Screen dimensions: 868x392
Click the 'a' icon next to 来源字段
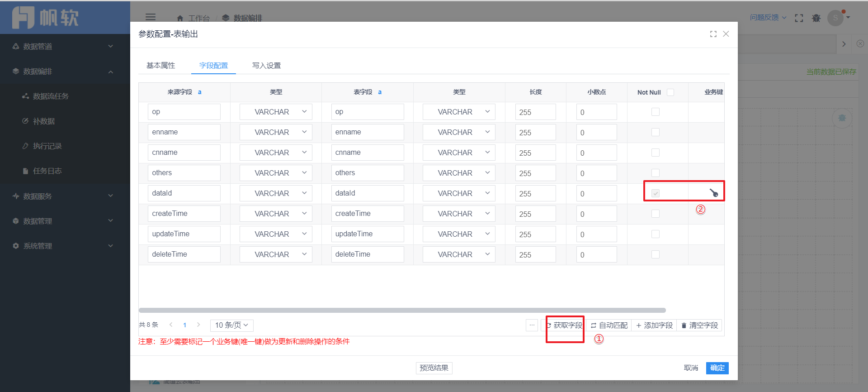click(x=199, y=92)
